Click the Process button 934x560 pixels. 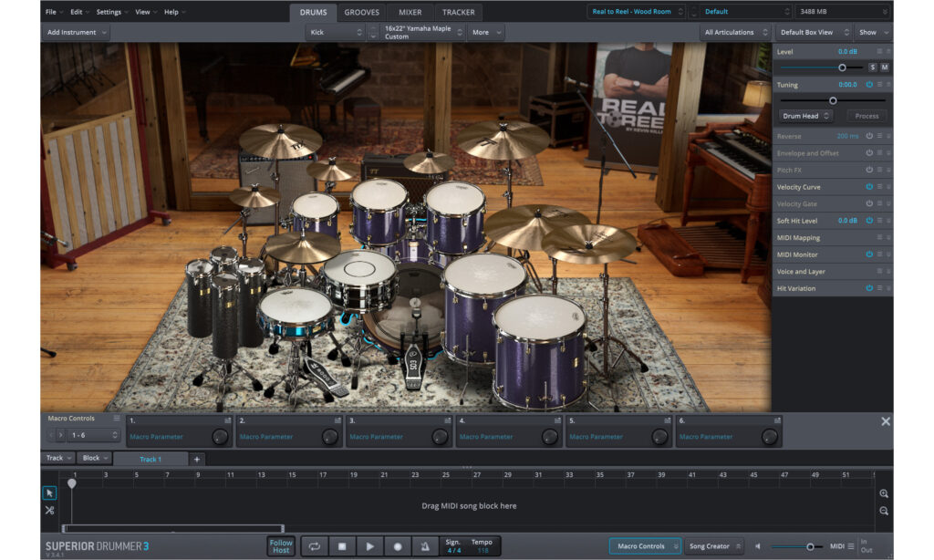867,116
